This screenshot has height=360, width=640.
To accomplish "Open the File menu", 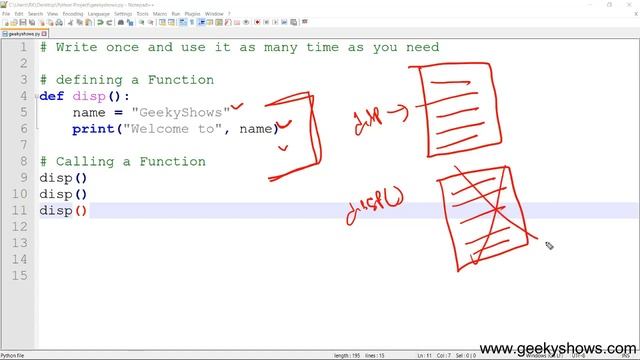I will pos(6,14).
